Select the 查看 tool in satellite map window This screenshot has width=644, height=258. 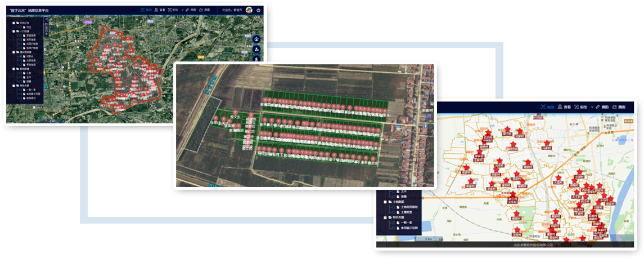pos(159,10)
